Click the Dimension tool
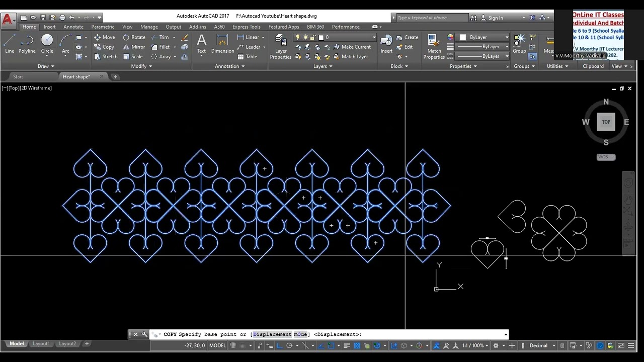 pyautogui.click(x=222, y=44)
